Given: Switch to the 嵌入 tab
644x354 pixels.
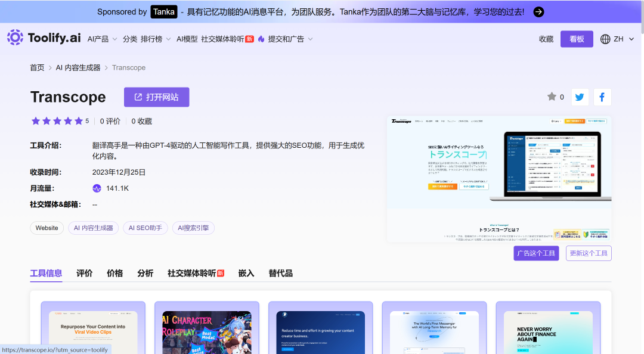Looking at the screenshot, I should (246, 274).
